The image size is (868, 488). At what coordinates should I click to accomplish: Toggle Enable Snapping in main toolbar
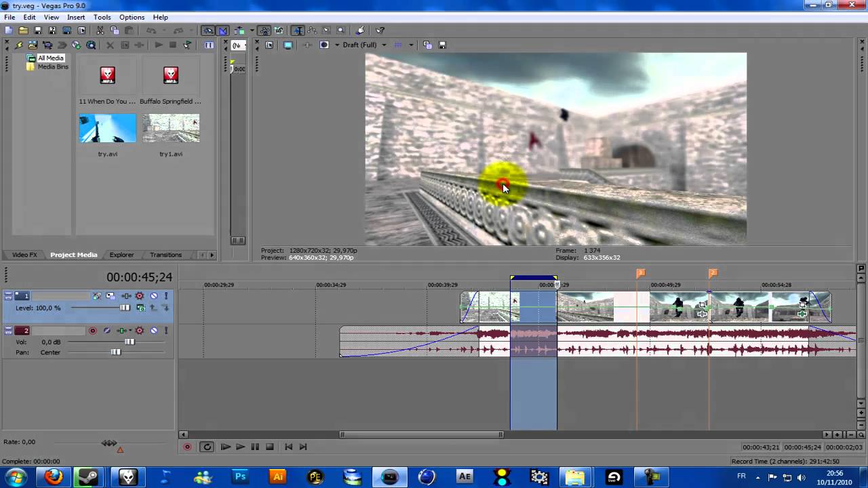tap(208, 30)
